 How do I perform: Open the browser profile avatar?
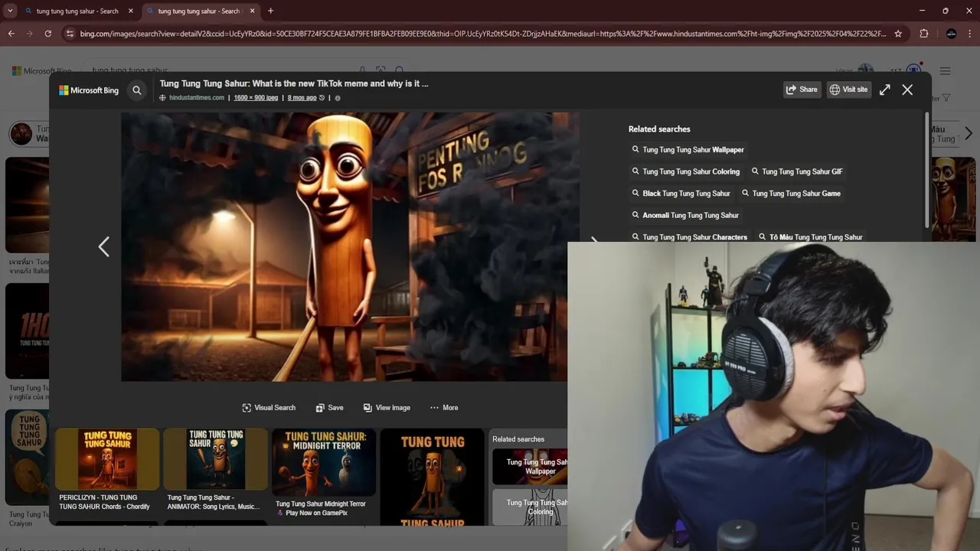tap(951, 34)
